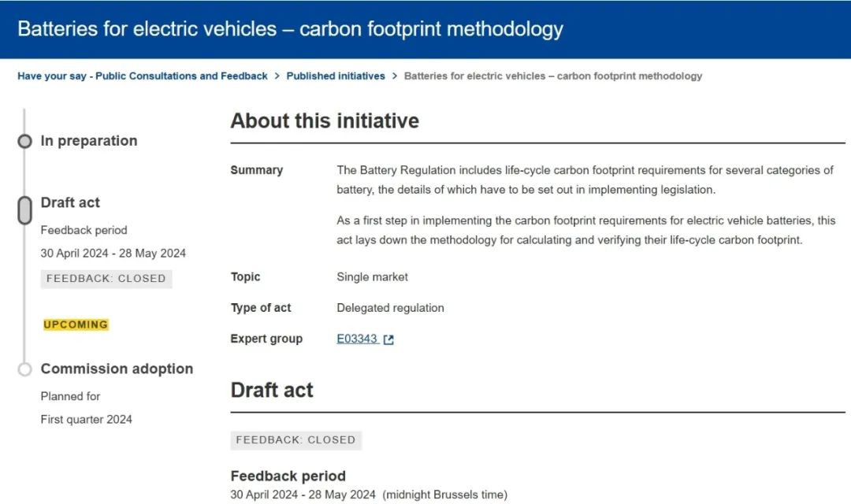The width and height of the screenshot is (851, 504).
Task: Click FEEDBACK: CLOSED badge under Draft act heading
Action: pos(295,440)
